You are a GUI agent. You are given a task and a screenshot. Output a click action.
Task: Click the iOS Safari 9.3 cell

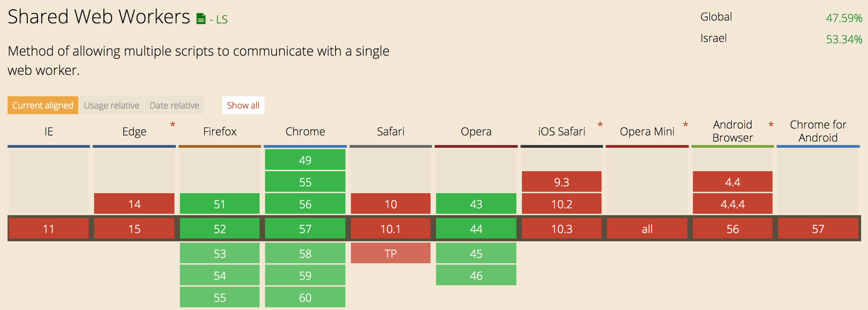[561, 182]
